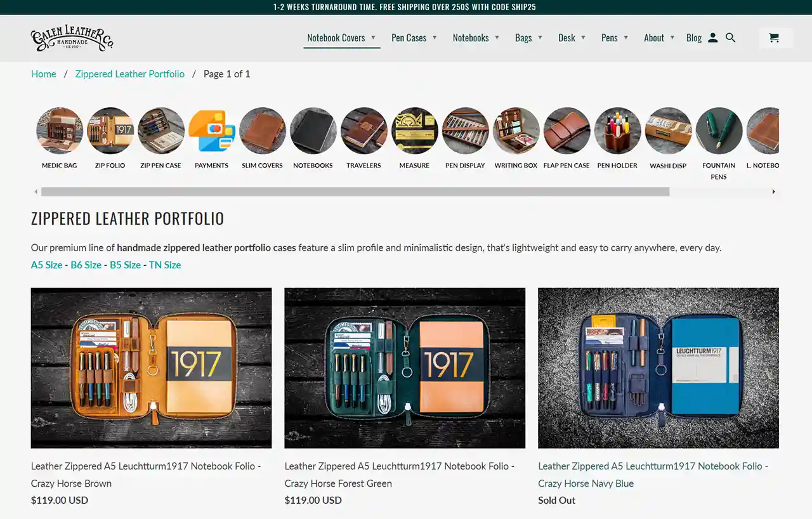Select the Zip Folio category circle
This screenshot has height=519, width=812.
(x=110, y=131)
